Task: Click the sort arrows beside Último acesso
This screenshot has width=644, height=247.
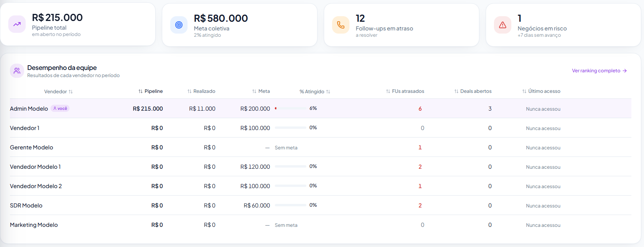Action: tap(524, 91)
